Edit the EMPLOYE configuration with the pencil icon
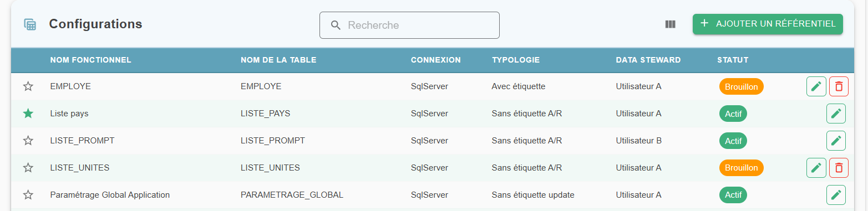This screenshot has width=868, height=211. tap(816, 86)
